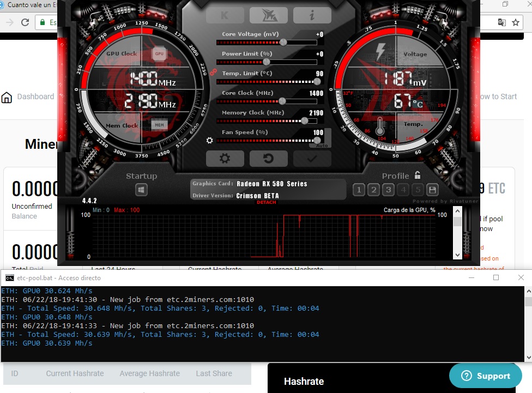
Task: Open the information (i) panel
Action: 312,15
